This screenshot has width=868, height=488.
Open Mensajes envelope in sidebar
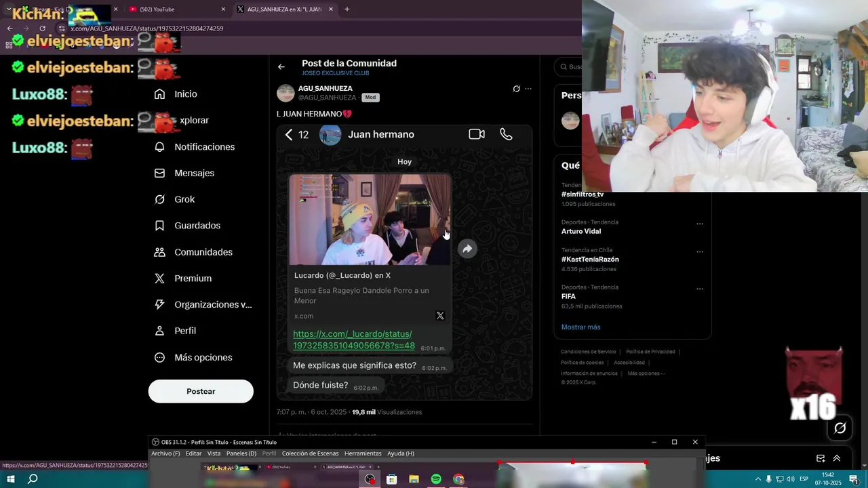tap(184, 173)
